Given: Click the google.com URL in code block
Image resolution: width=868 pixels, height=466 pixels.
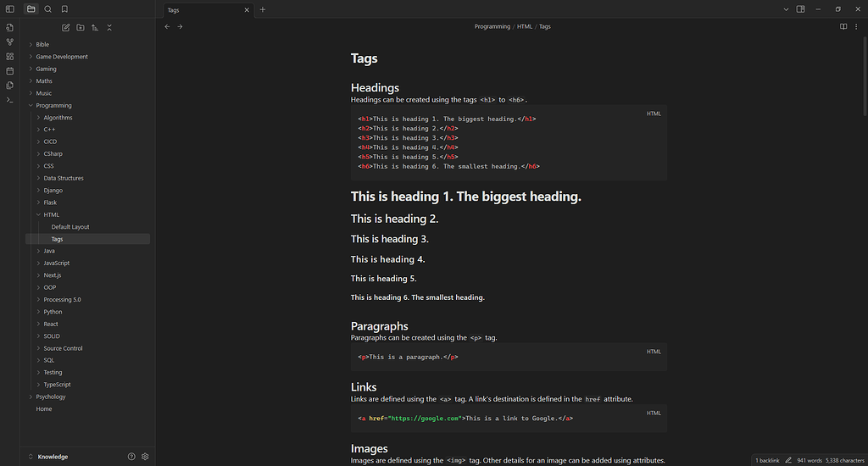Looking at the screenshot, I should (426, 419).
